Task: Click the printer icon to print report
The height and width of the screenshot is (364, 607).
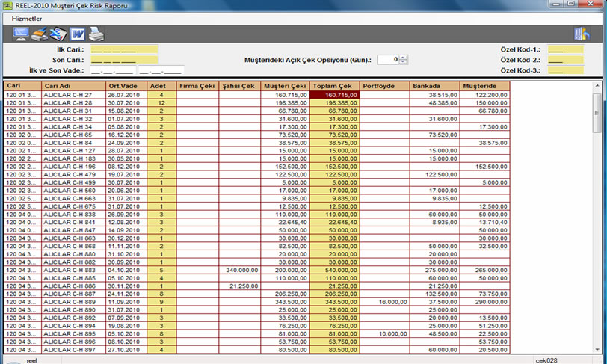Action: tap(96, 34)
